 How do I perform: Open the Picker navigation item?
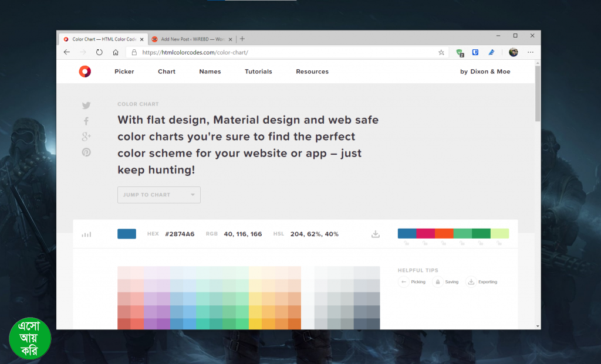point(124,72)
